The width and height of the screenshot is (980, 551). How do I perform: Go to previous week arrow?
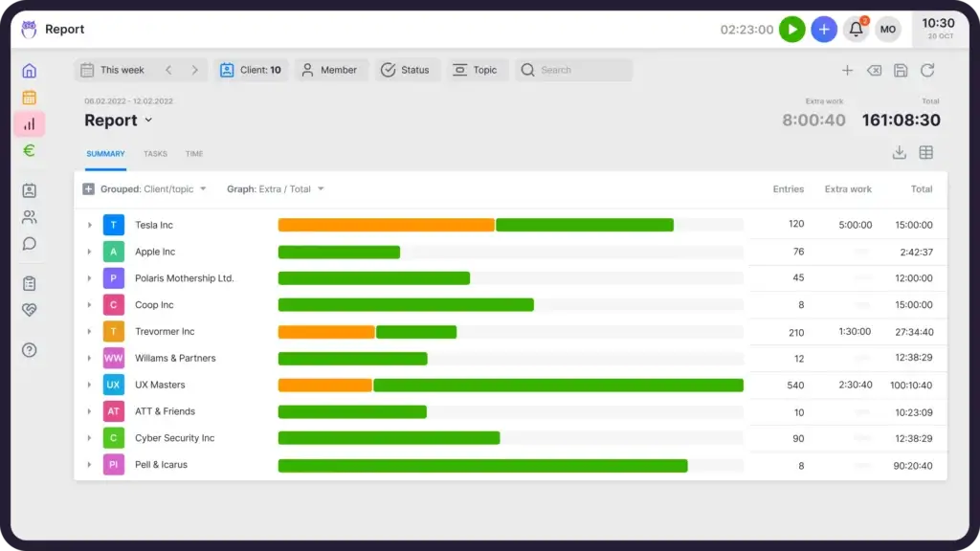(168, 70)
